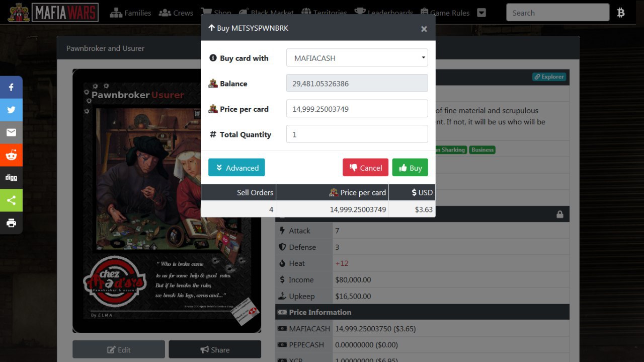
Task: Click the Business tag
Action: [482, 150]
